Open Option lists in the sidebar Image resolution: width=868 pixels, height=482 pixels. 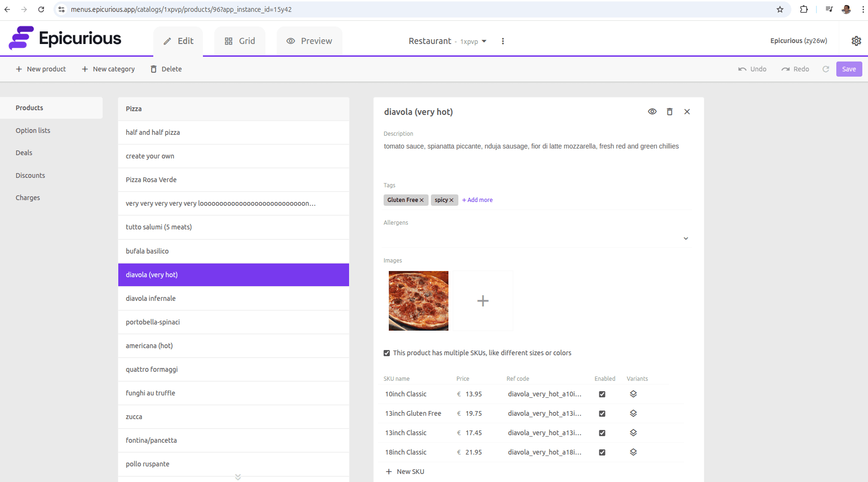(33, 131)
